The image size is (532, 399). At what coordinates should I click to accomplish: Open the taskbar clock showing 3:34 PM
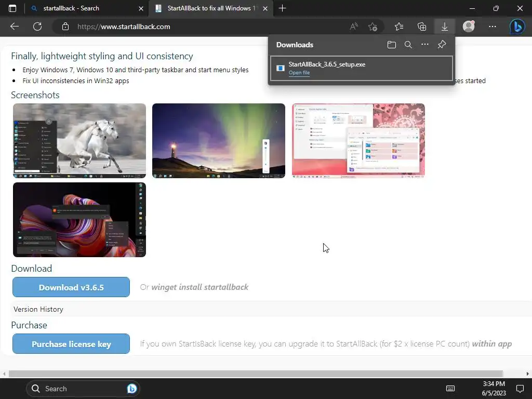[494, 389]
